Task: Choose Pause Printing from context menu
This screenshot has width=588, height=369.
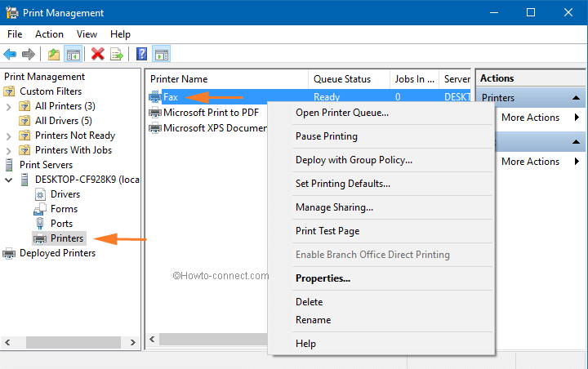Action: pos(381,136)
